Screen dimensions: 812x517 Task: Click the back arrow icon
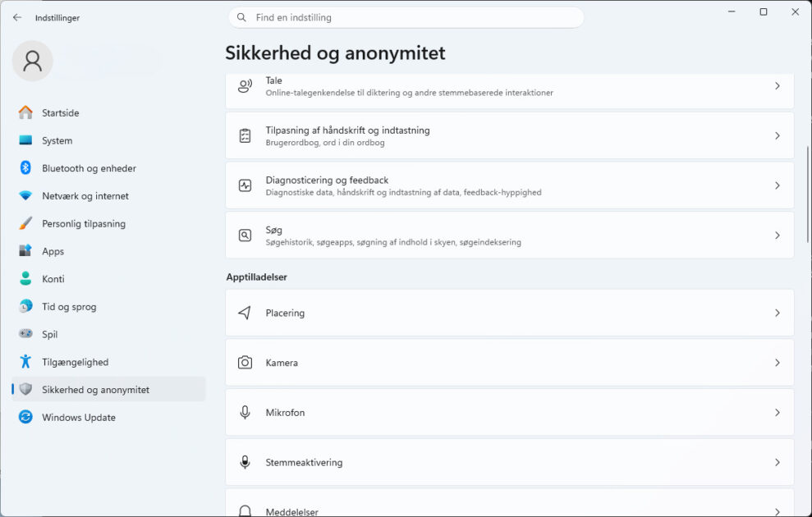(17, 17)
